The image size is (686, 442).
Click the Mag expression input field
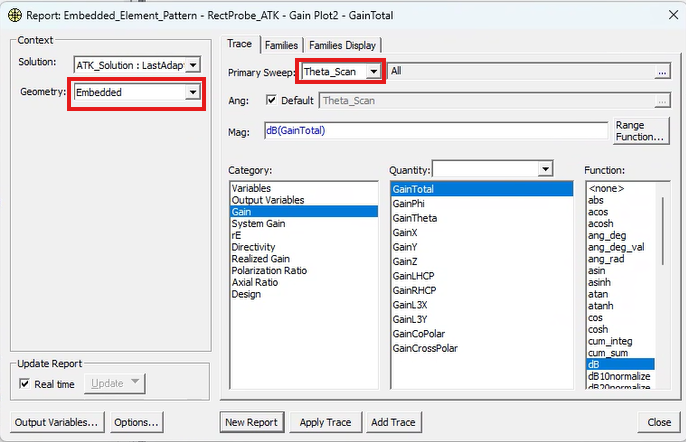[436, 131]
